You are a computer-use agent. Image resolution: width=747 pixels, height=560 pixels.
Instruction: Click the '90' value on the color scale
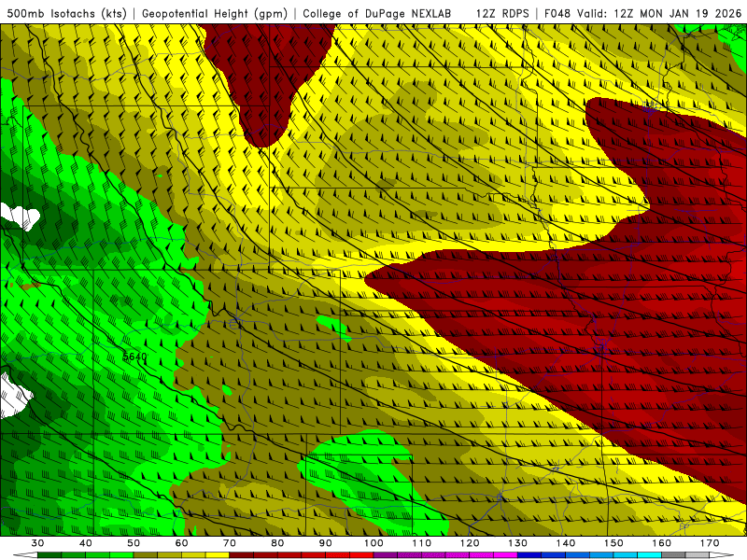325,543
